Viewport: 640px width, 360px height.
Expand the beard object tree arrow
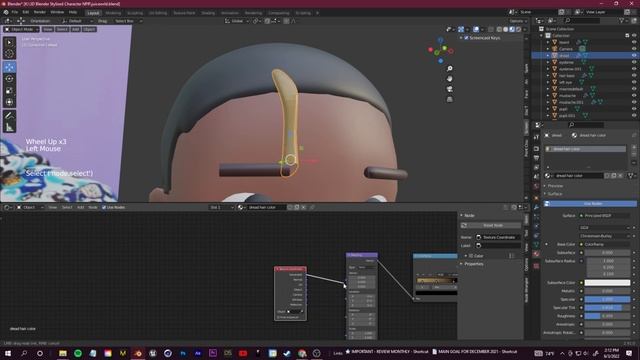(x=548, y=42)
